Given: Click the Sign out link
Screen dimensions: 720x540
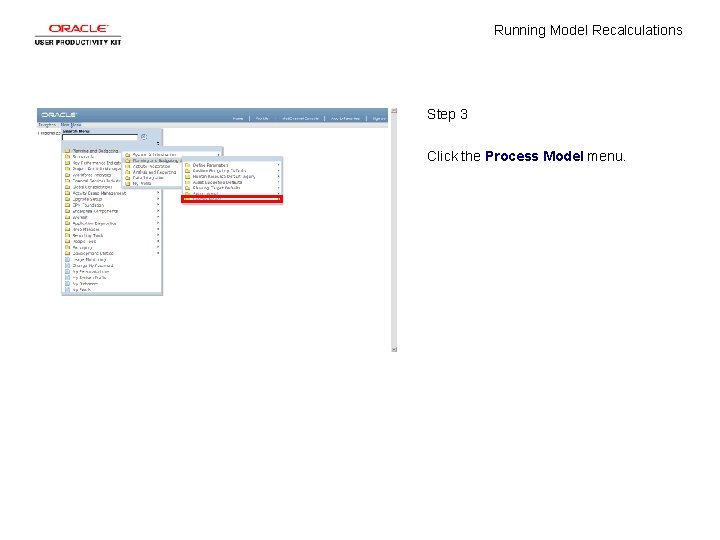Looking at the screenshot, I should pos(379,118).
